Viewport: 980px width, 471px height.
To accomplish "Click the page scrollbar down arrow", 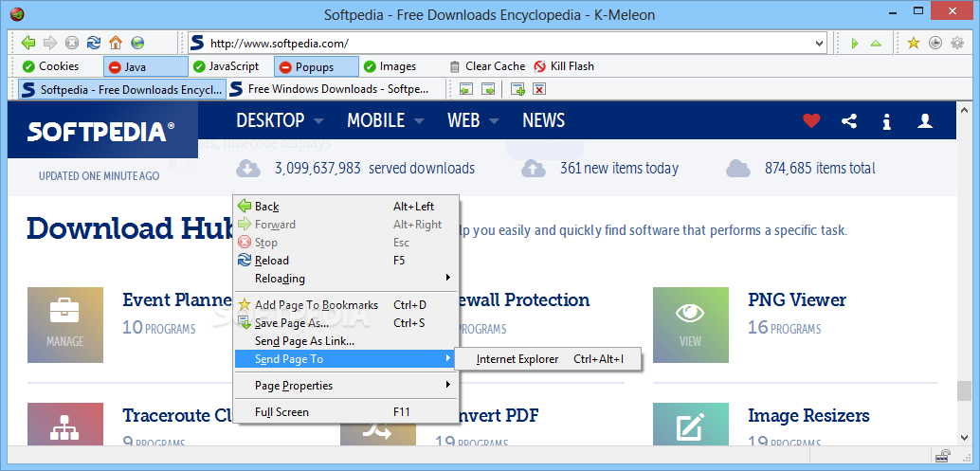I will (965, 438).
